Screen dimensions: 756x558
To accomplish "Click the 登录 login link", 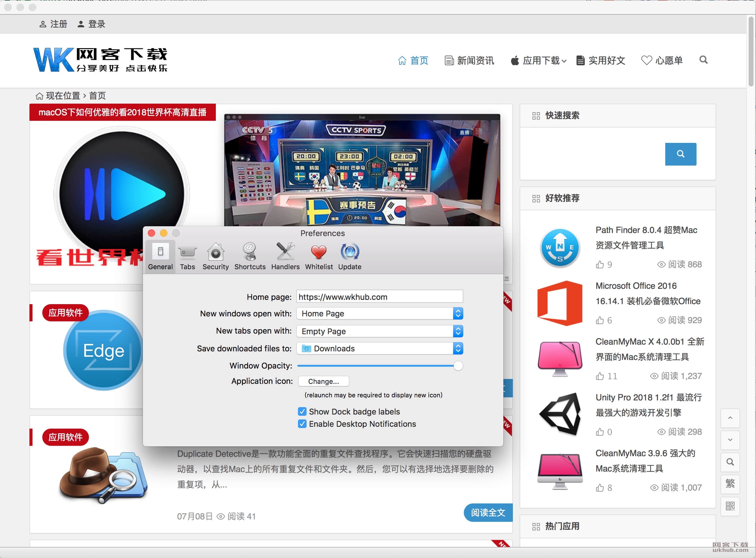I will (91, 24).
